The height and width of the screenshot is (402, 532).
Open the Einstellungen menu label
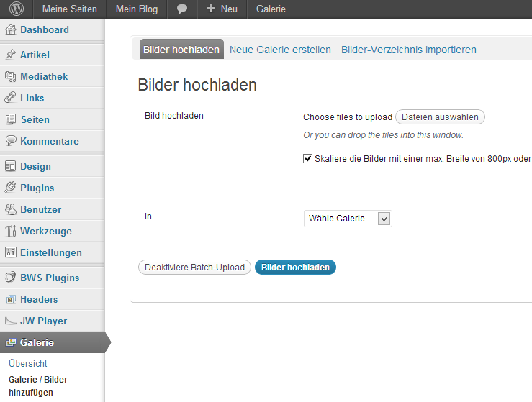[51, 253]
